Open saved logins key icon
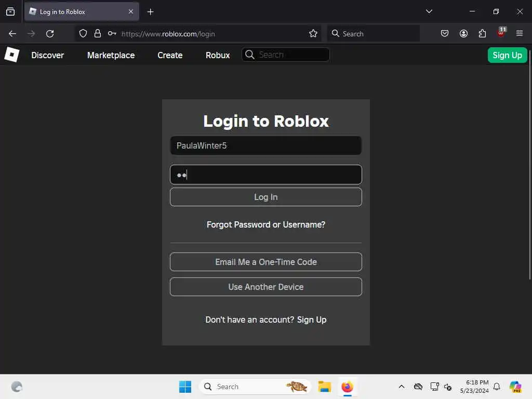 coord(112,34)
